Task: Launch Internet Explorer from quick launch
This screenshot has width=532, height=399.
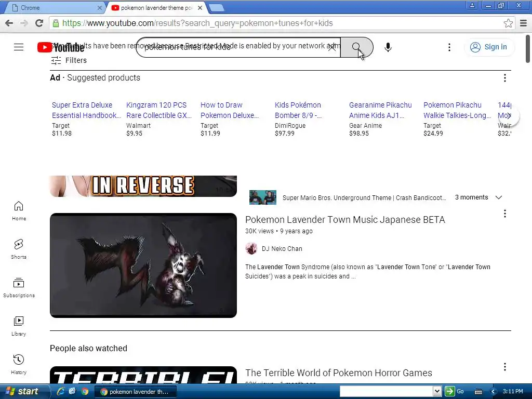Action: (x=61, y=391)
